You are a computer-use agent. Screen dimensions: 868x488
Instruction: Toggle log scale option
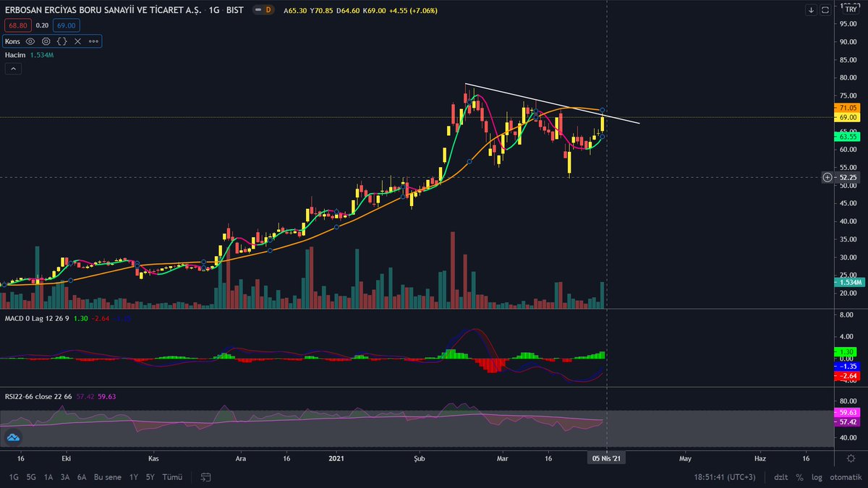coord(817,477)
